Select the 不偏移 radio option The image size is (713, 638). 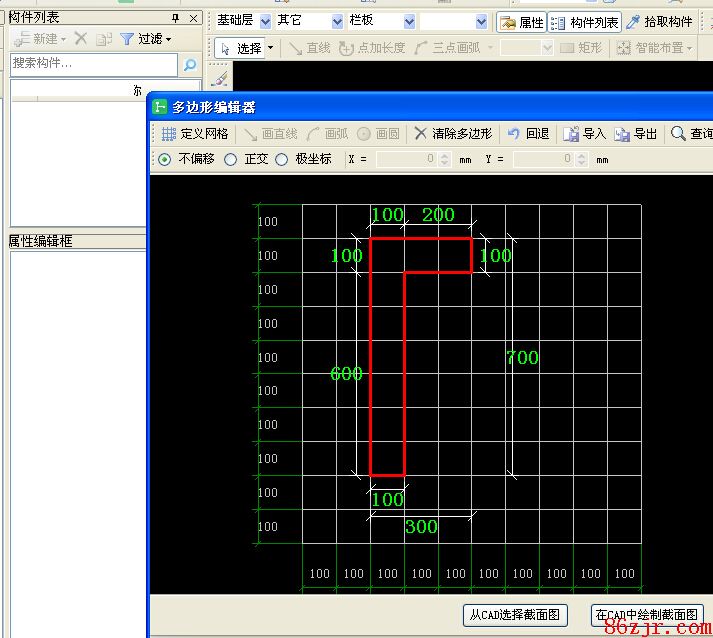(165, 159)
